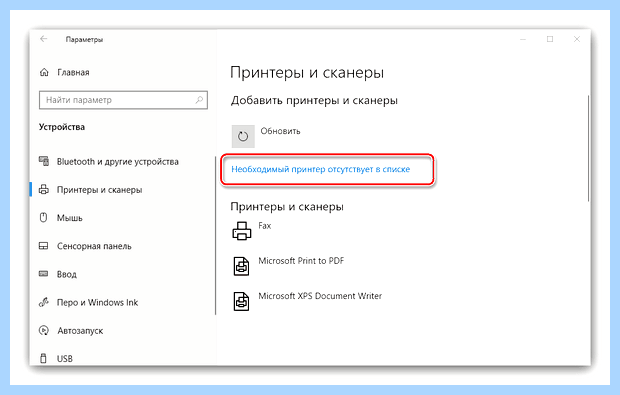Screen dimensions: 620x395
Task: Click the back arrow in Параметры window
Action: pyautogui.click(x=43, y=39)
